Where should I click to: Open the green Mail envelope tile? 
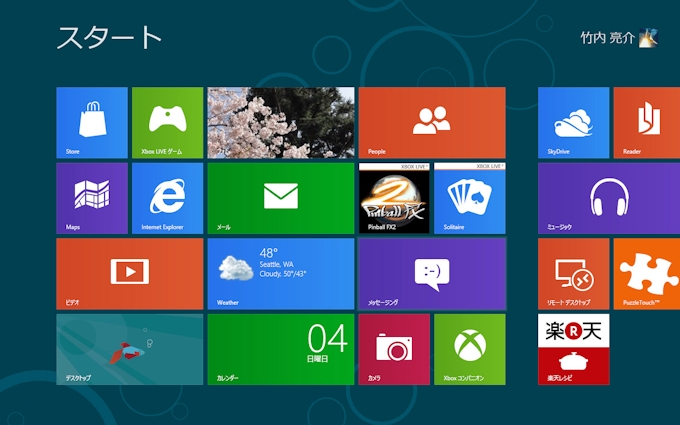coord(280,198)
